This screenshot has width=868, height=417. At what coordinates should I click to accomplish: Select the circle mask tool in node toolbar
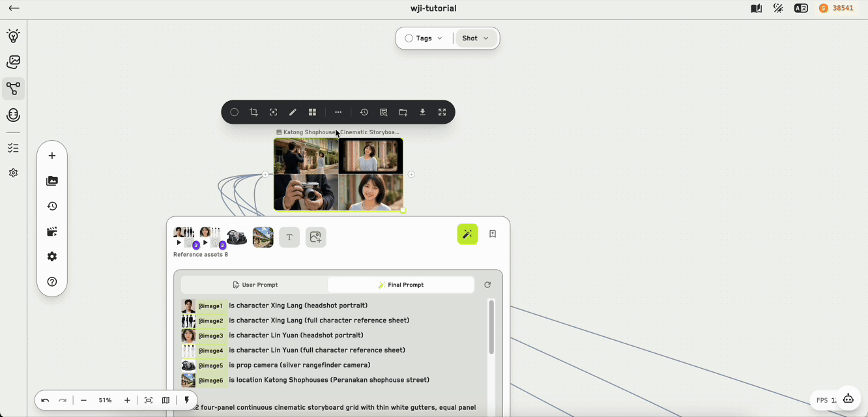point(235,112)
